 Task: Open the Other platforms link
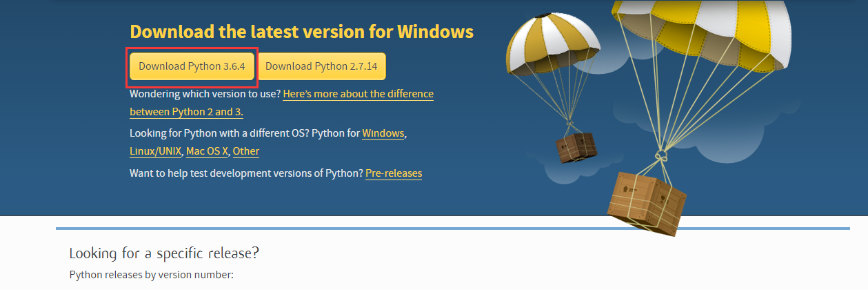click(246, 151)
